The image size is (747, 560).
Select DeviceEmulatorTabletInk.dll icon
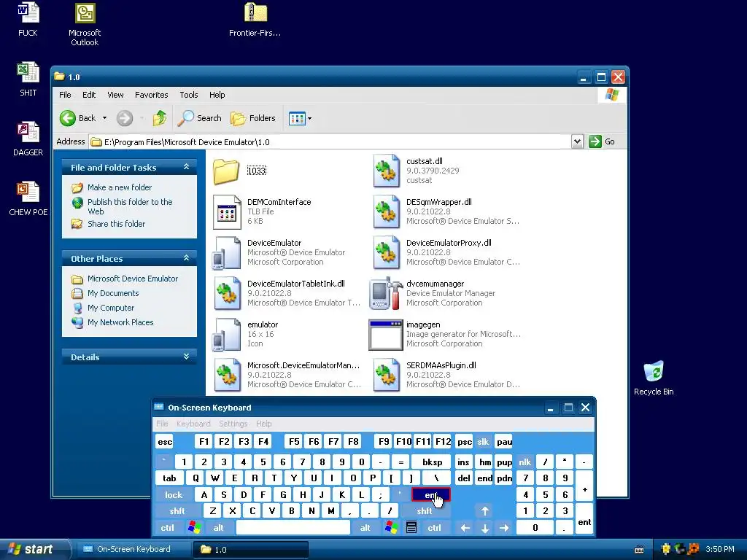228,293
